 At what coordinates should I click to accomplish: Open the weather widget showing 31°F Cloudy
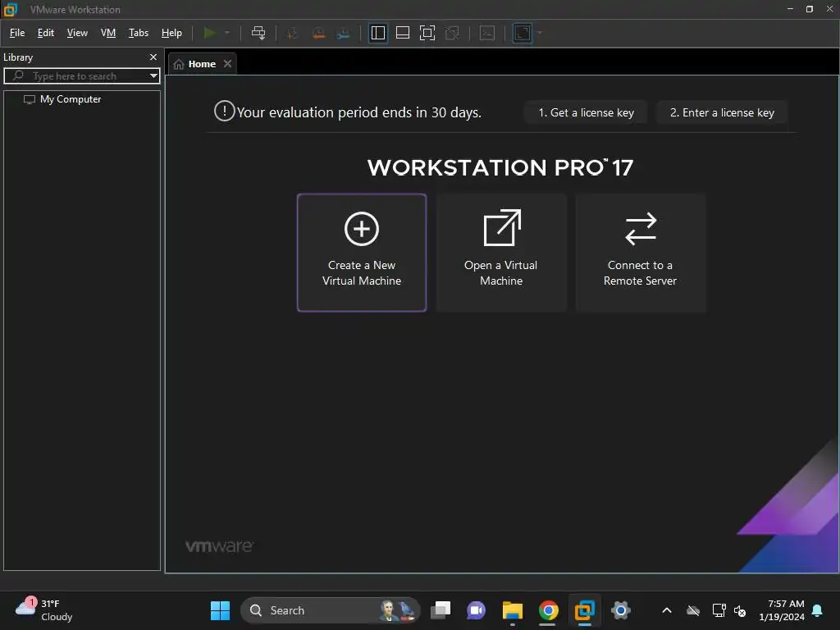tap(44, 610)
